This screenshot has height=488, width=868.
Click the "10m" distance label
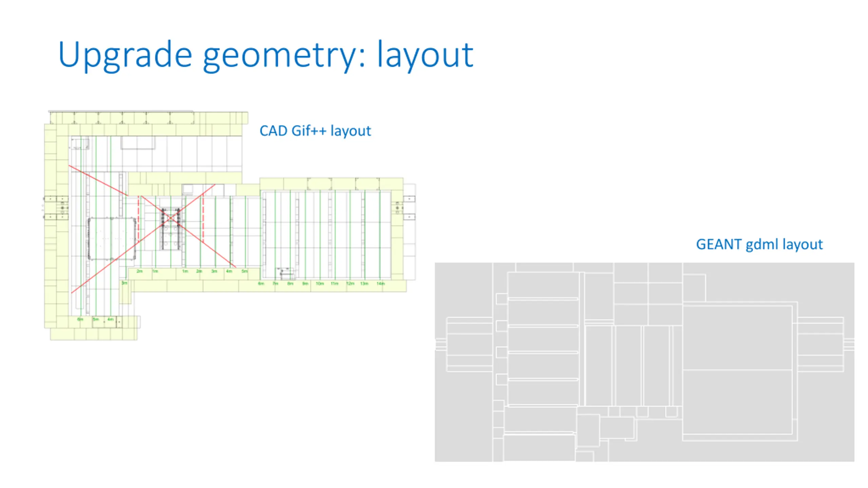pos(320,283)
